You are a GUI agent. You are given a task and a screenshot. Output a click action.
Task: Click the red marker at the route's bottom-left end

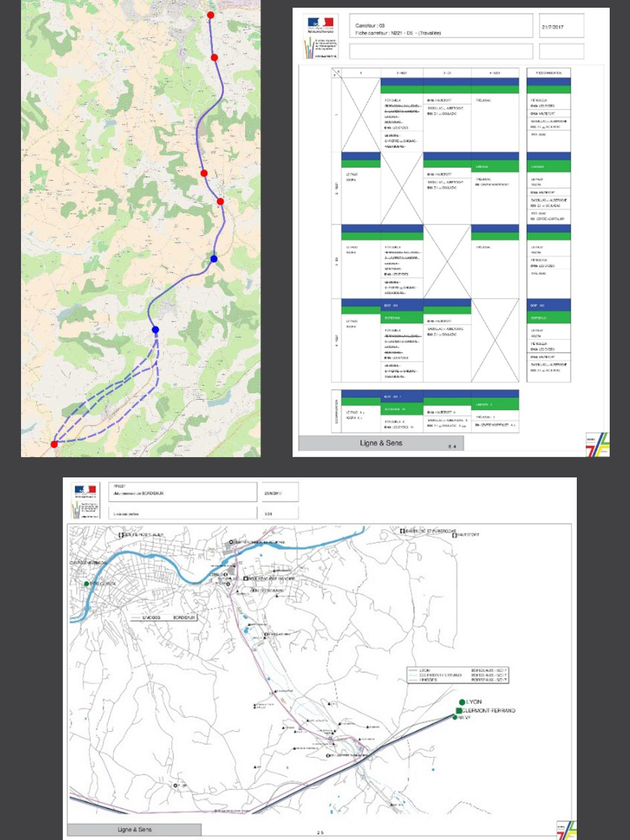54,444
